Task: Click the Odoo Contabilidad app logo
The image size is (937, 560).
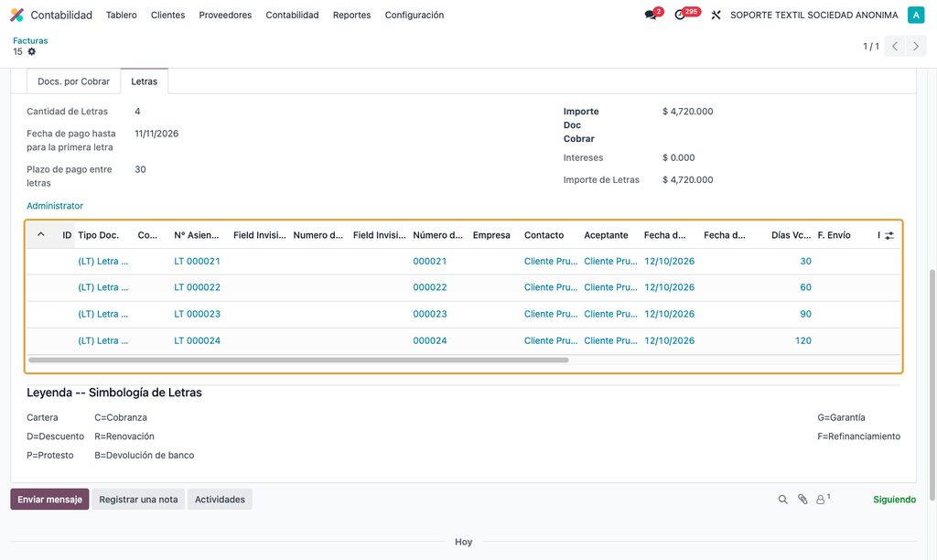Action: click(16, 15)
